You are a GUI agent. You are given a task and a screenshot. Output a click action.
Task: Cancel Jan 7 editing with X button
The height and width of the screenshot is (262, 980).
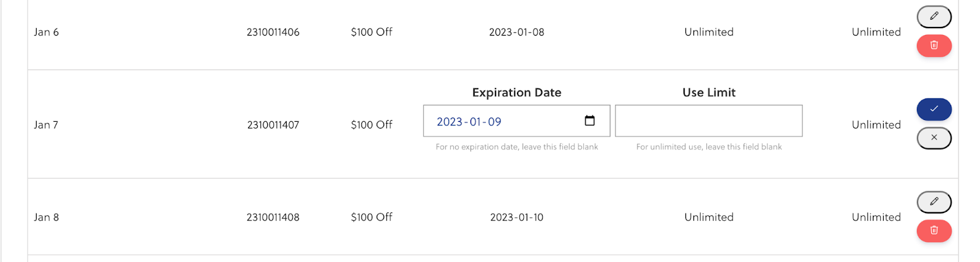pos(934,138)
